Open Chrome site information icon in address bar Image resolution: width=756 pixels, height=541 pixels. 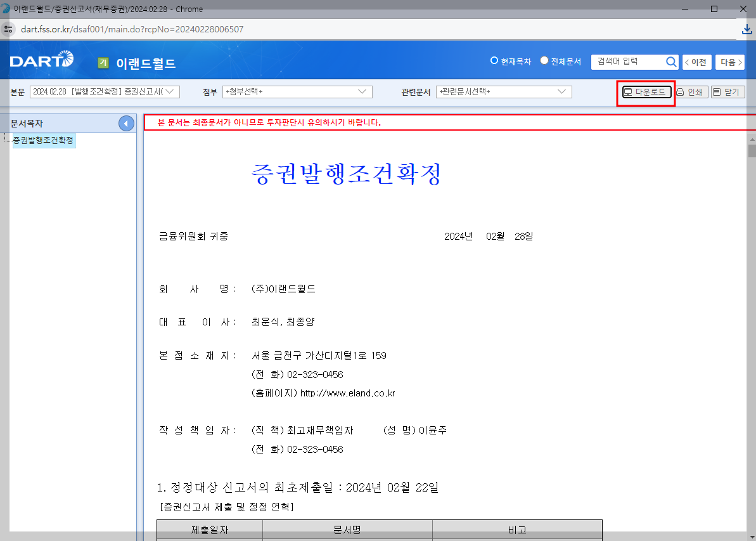[x=8, y=29]
